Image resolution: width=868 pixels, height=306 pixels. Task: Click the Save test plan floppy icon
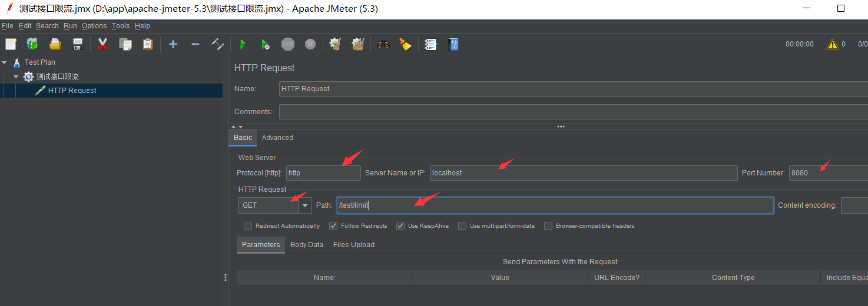coord(77,44)
